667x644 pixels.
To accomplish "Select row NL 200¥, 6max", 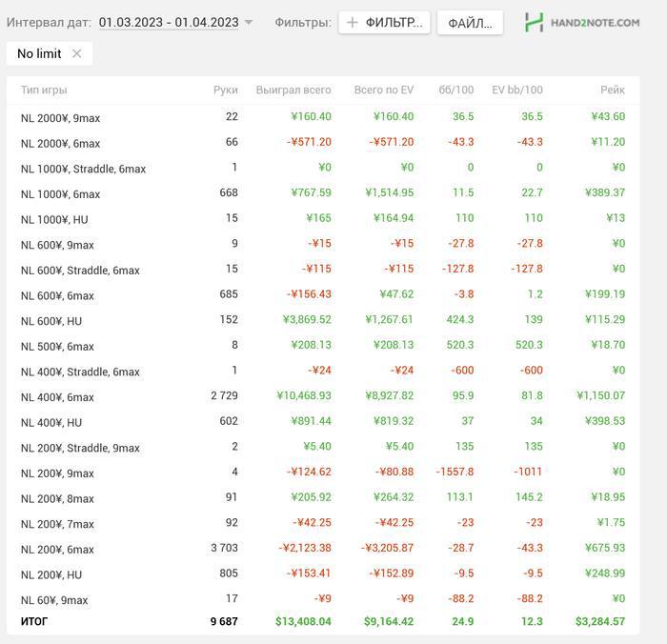I will coord(323,549).
